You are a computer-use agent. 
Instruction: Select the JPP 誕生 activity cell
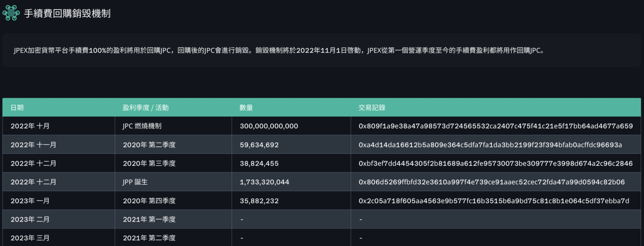click(135, 182)
